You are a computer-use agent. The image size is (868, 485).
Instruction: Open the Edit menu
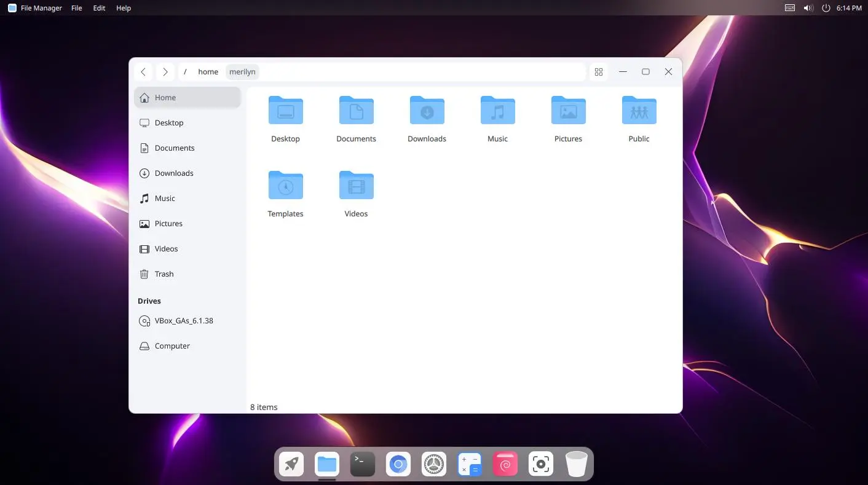tap(99, 8)
